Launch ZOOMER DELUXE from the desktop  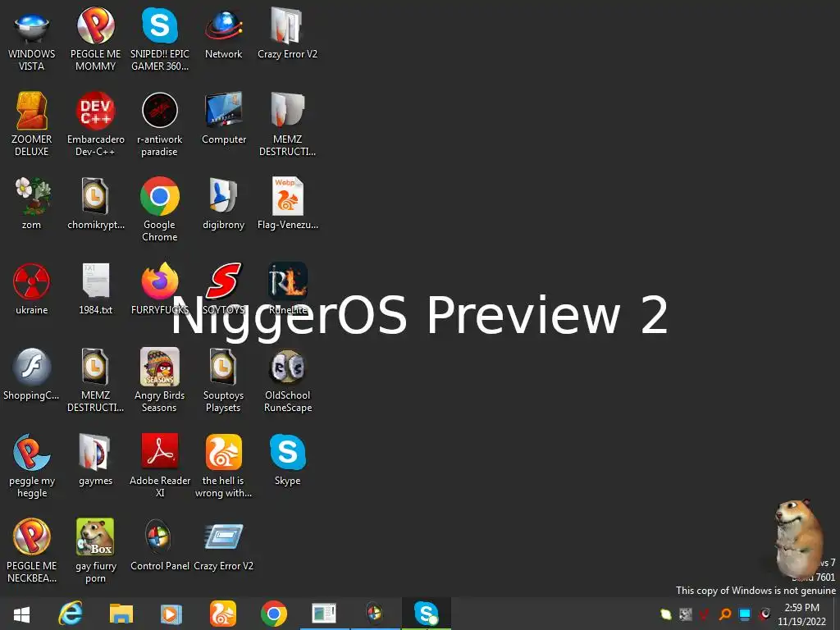(x=31, y=124)
